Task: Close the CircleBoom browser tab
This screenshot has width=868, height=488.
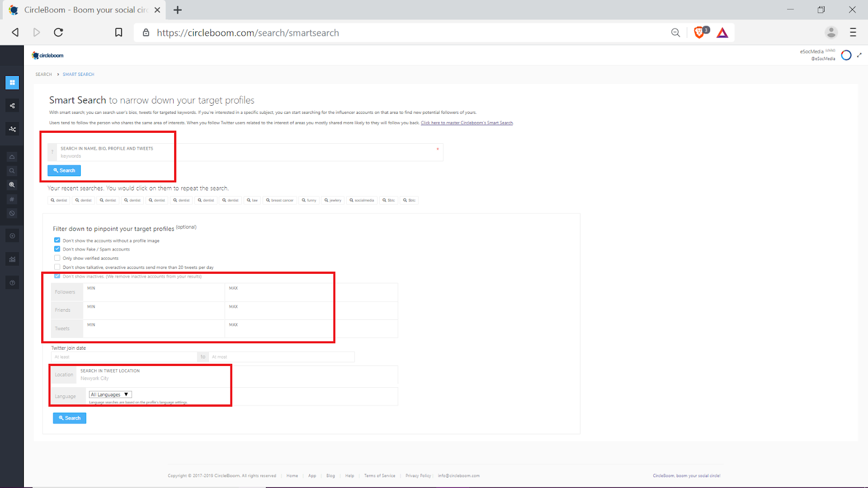Action: pos(157,10)
